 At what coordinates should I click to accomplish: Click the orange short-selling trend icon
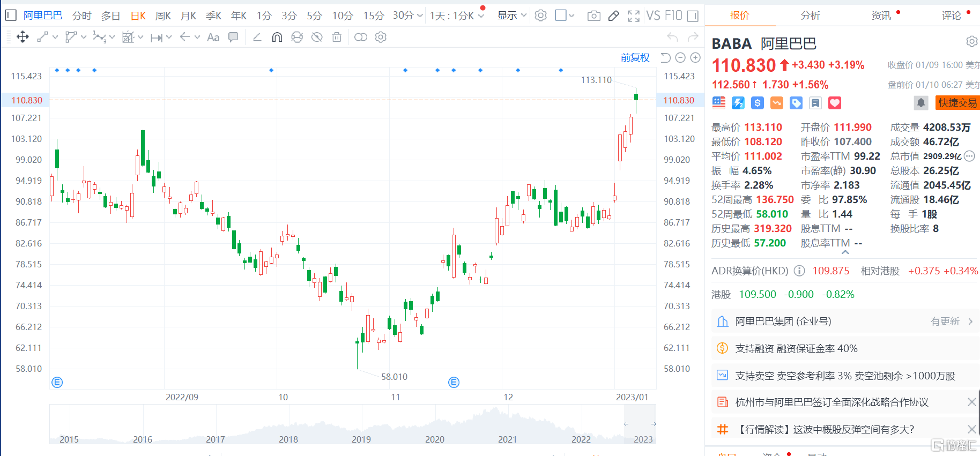coord(777,103)
